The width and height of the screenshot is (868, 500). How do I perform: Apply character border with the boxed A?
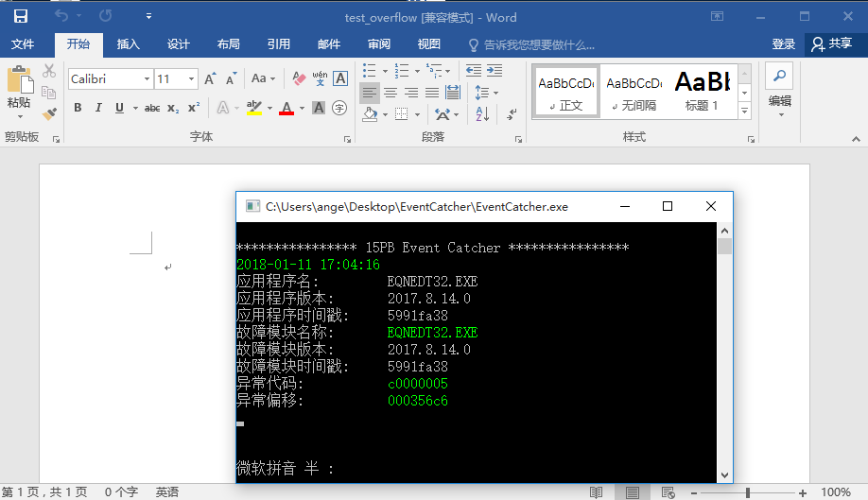coord(340,78)
